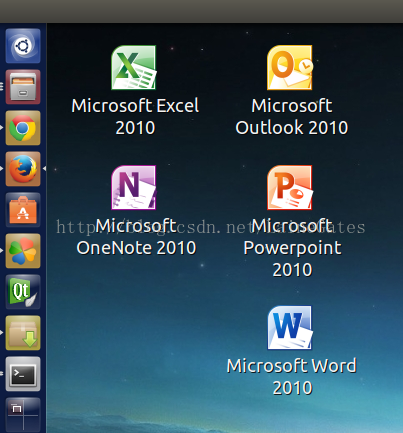Open the Workspace Switcher
Screen dimensions: 403x433
coord(23,415)
